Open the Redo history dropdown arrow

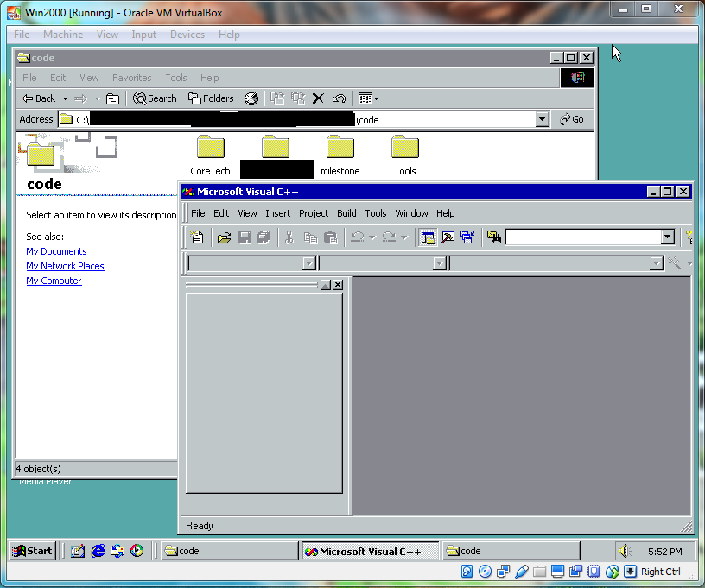[x=403, y=237]
